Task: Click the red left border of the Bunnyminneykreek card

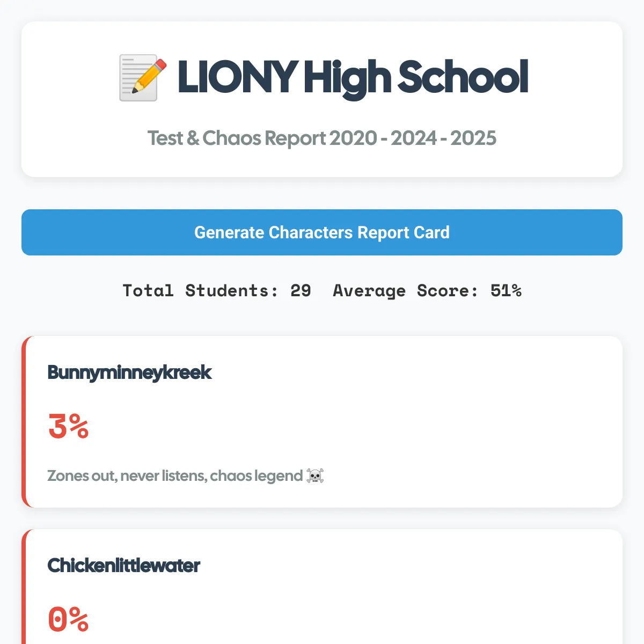Action: (x=24, y=422)
